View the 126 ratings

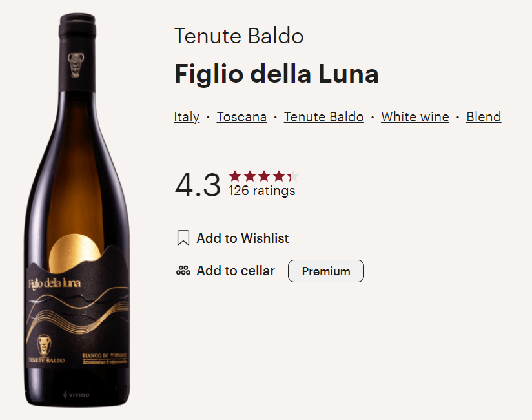click(262, 191)
